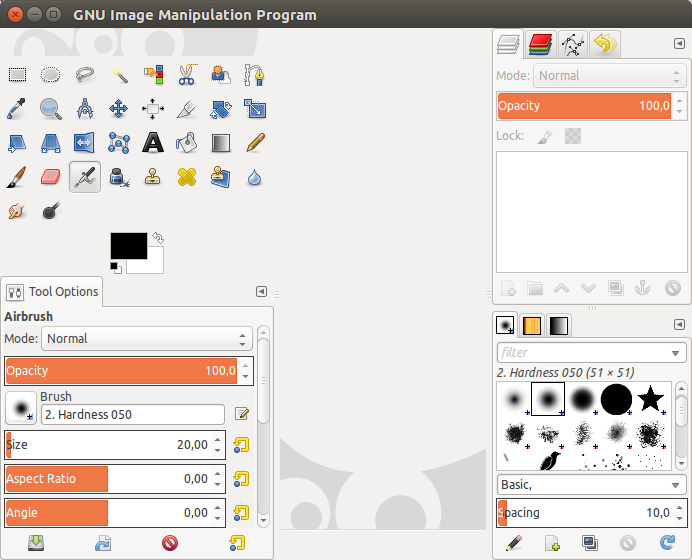This screenshot has width=692, height=560.
Task: Expand the brush tag filter dropdown
Action: [x=675, y=353]
